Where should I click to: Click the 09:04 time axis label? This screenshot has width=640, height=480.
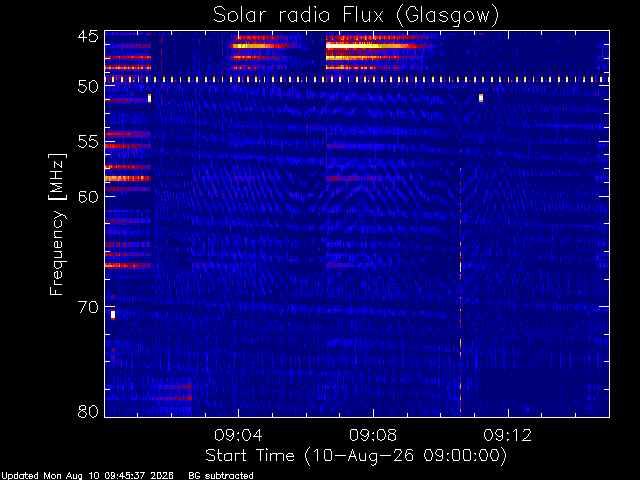pos(238,435)
